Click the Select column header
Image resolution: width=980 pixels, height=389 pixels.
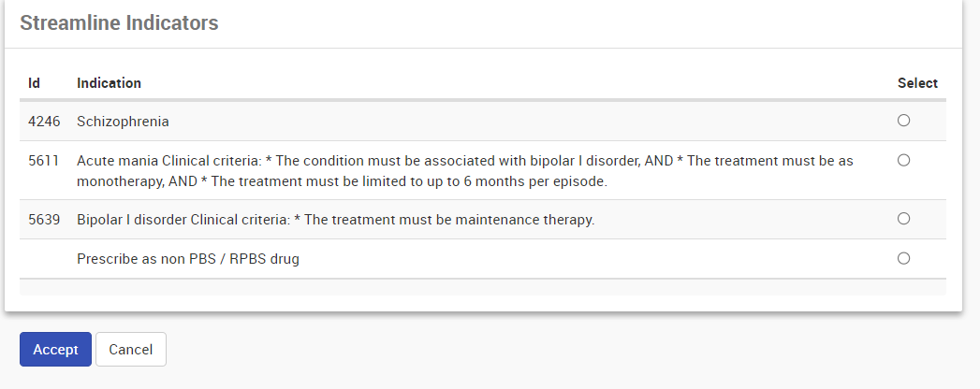[x=917, y=83]
